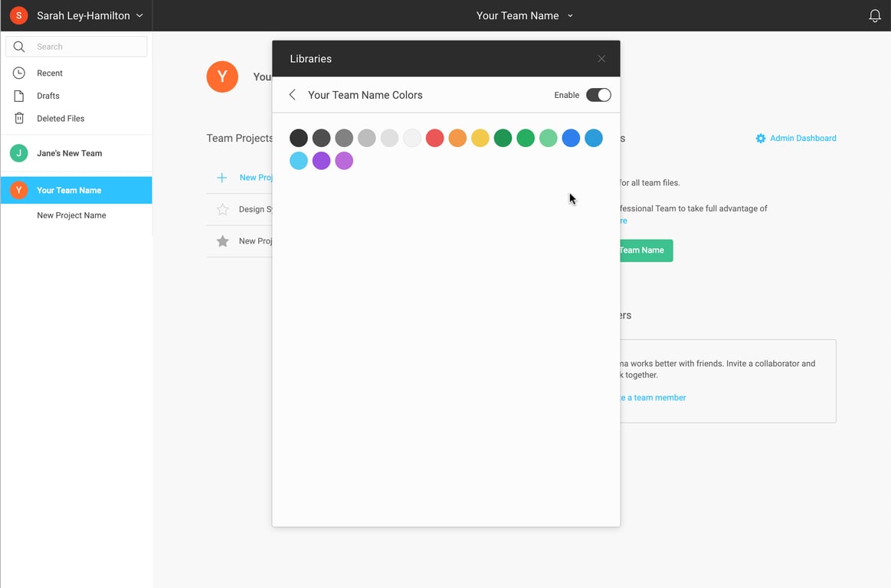891x588 pixels.
Task: Toggle the Enable switch for team colors
Action: [598, 95]
